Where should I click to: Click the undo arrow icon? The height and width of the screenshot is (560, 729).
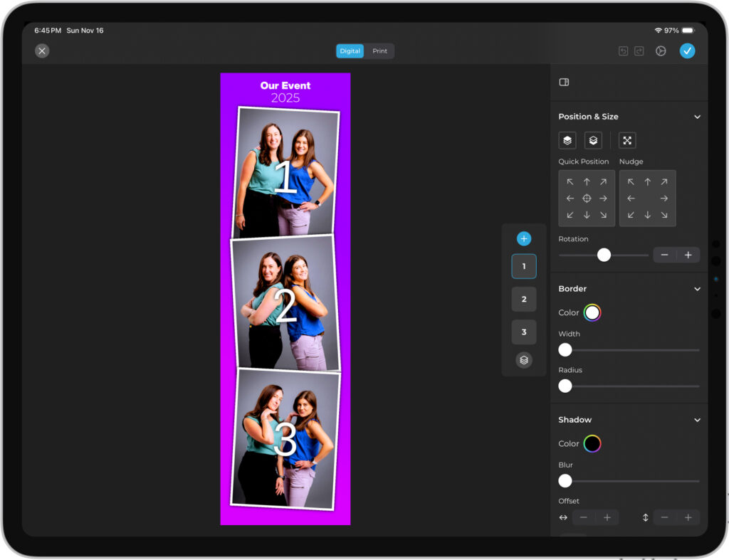tap(623, 51)
